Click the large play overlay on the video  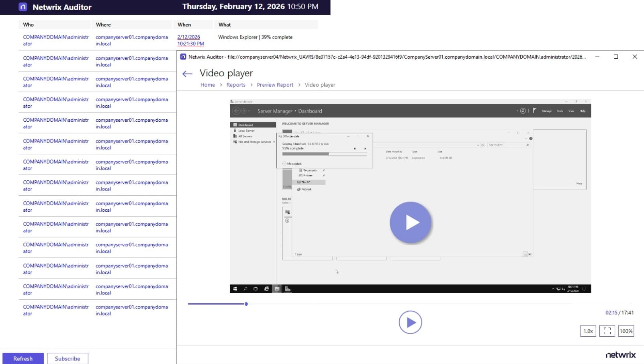point(410,222)
